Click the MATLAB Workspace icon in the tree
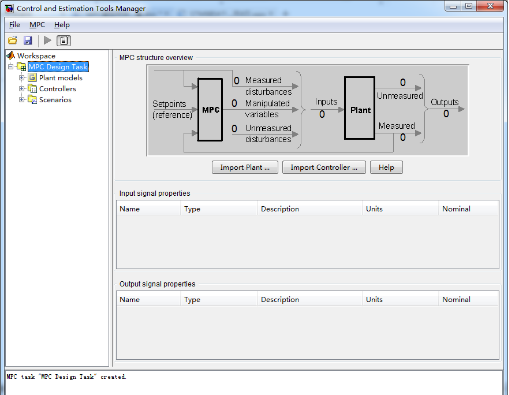Viewport: 509px width, 395px height. coord(11,56)
